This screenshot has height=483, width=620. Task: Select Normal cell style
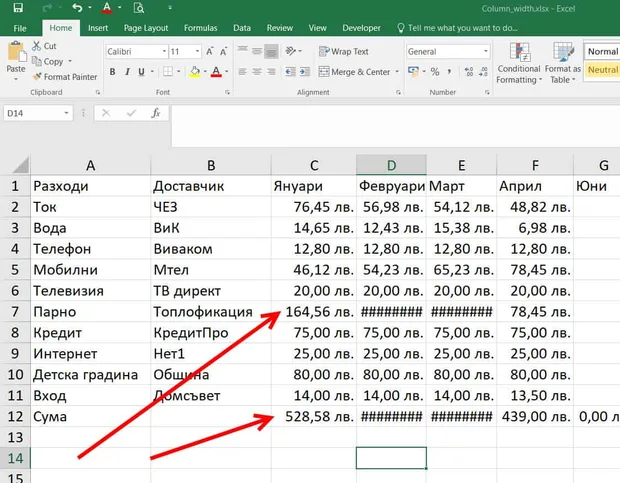pyautogui.click(x=602, y=52)
